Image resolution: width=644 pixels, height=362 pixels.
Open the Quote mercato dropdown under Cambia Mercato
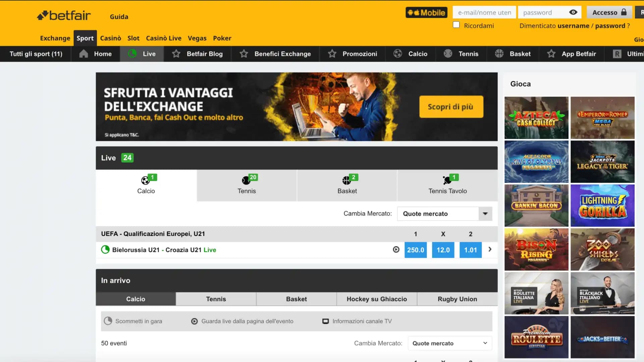click(444, 214)
